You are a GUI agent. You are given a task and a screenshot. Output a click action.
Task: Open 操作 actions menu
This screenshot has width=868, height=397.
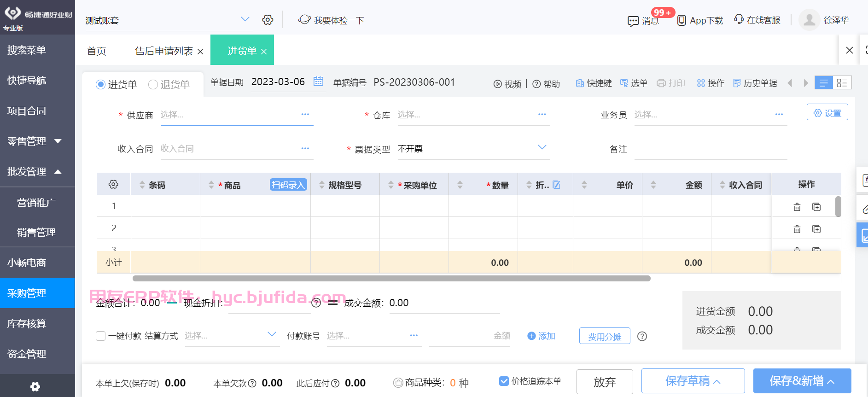[x=711, y=83]
